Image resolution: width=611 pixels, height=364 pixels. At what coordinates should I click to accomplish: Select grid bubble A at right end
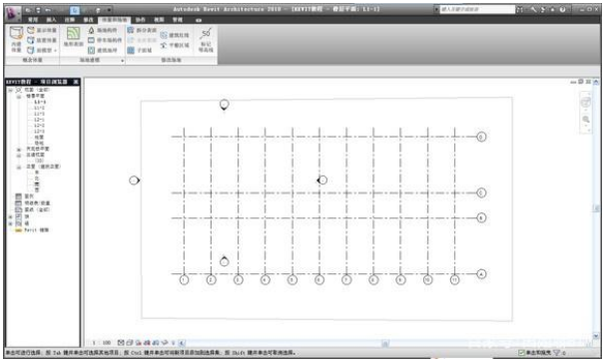481,274
